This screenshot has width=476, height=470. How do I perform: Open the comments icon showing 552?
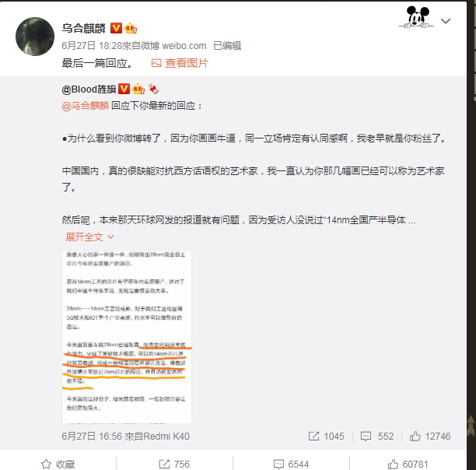click(x=377, y=437)
